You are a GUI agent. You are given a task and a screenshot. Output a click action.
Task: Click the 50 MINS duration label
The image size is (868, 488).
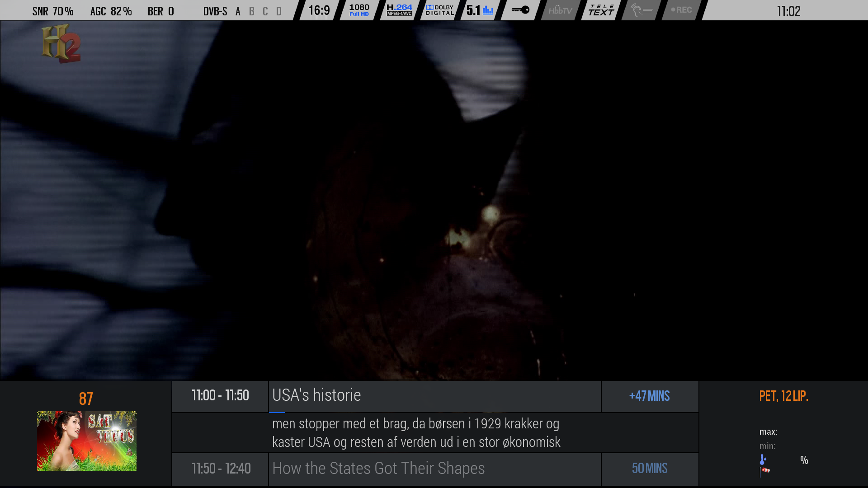649,469
